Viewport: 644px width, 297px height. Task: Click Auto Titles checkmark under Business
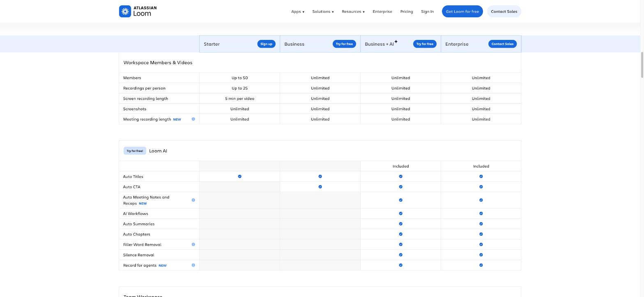click(x=320, y=176)
